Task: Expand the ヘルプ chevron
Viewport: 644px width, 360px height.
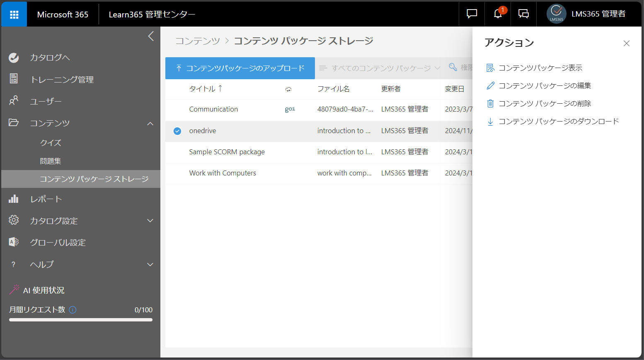Action: point(150,265)
